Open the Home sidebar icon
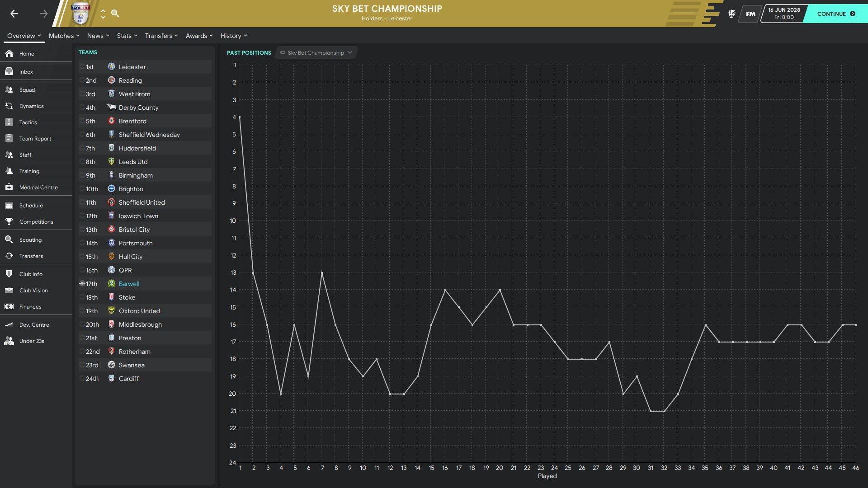 click(x=9, y=53)
